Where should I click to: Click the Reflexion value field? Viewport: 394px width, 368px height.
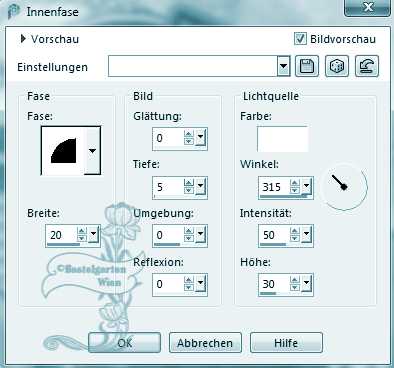(168, 284)
